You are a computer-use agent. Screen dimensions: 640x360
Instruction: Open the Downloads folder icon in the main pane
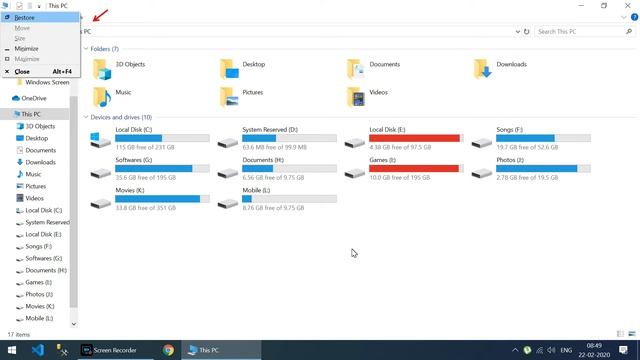(483, 69)
